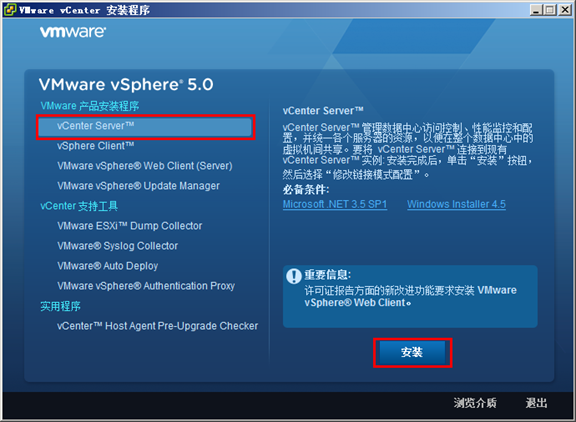Image resolution: width=576 pixels, height=422 pixels.
Task: Select VMware vSphere Update Manager
Action: pyautogui.click(x=138, y=186)
